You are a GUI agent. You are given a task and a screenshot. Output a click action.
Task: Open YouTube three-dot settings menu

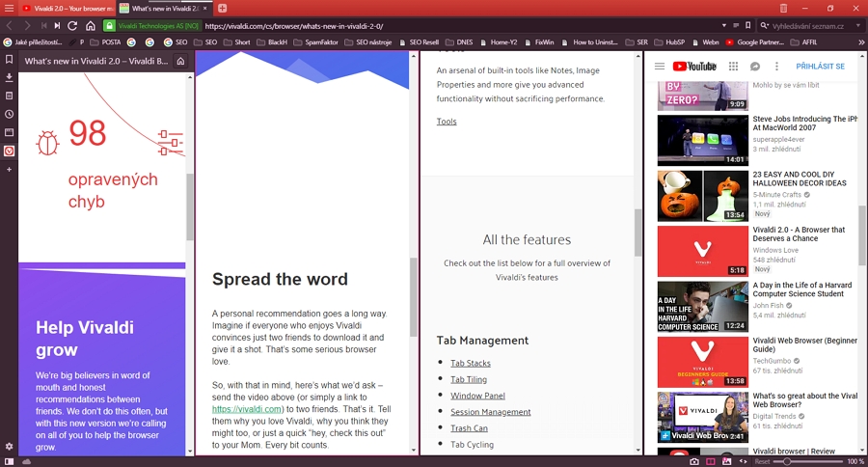[776, 67]
